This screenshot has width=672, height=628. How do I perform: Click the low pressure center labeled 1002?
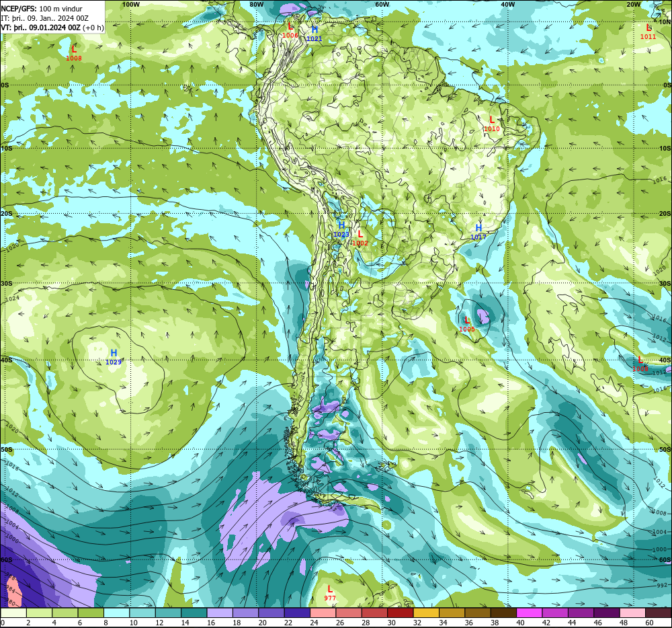coord(360,238)
